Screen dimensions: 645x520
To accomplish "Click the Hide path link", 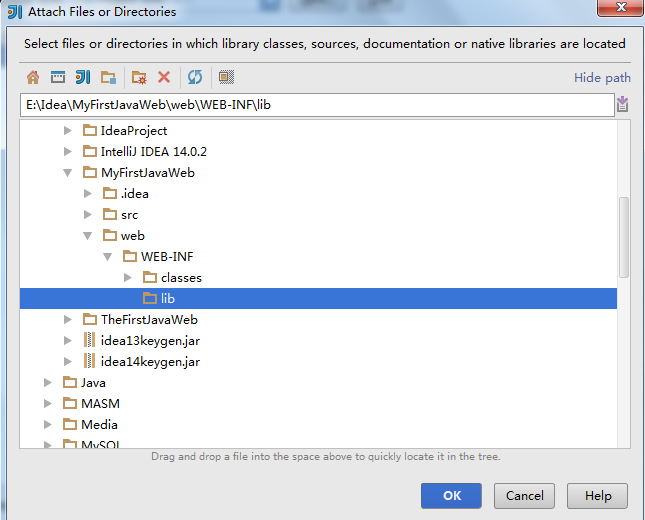I will coord(602,77).
